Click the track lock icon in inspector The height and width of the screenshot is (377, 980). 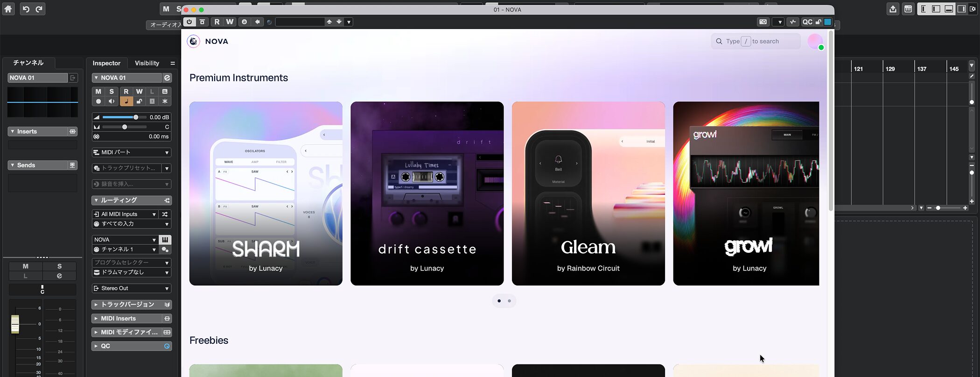[139, 101]
